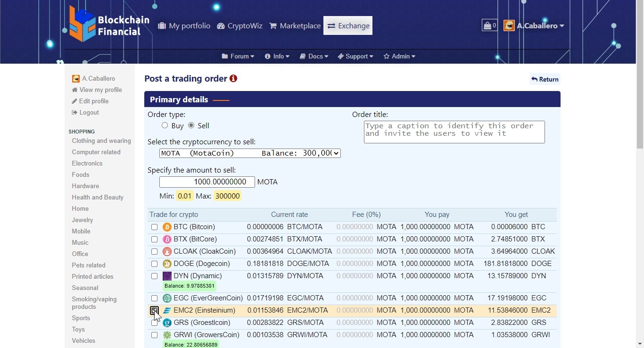Click the yellow Max 300000 amount badge
This screenshot has height=348, width=644.
coord(227,196)
